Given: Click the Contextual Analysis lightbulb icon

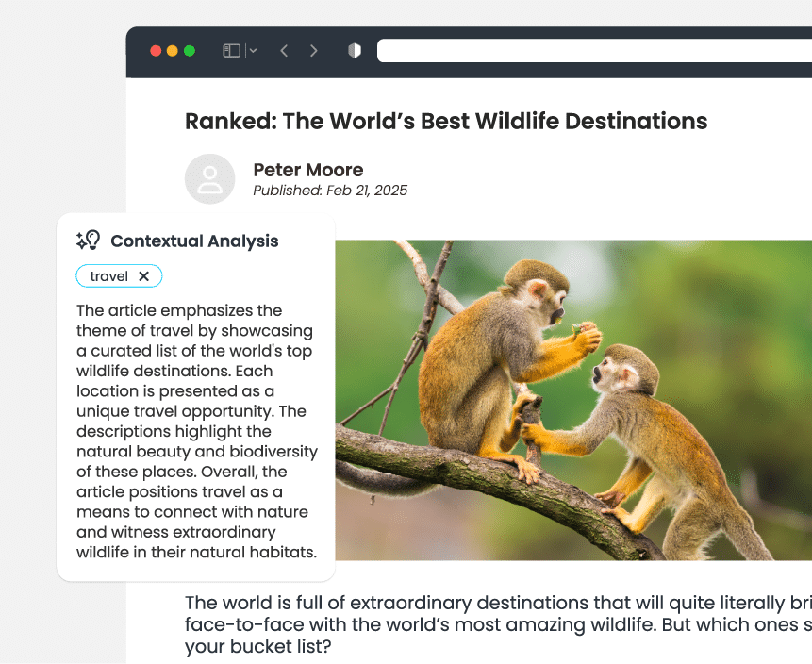Looking at the screenshot, I should pyautogui.click(x=89, y=241).
